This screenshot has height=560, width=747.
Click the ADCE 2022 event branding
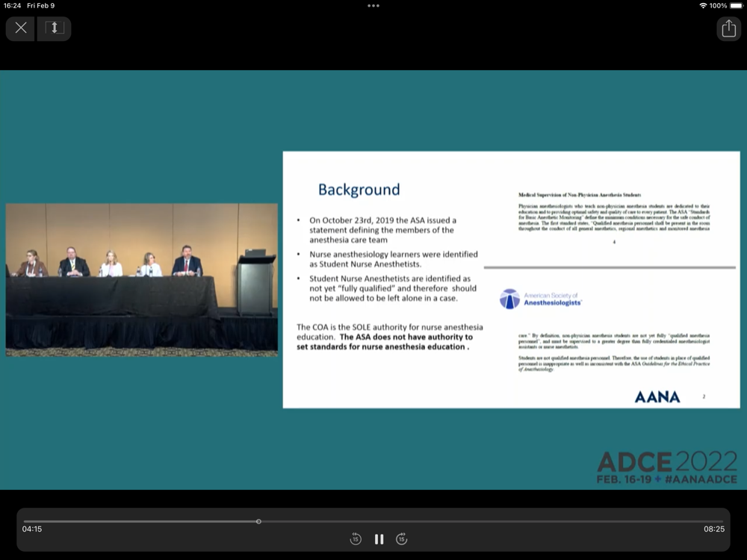click(667, 467)
